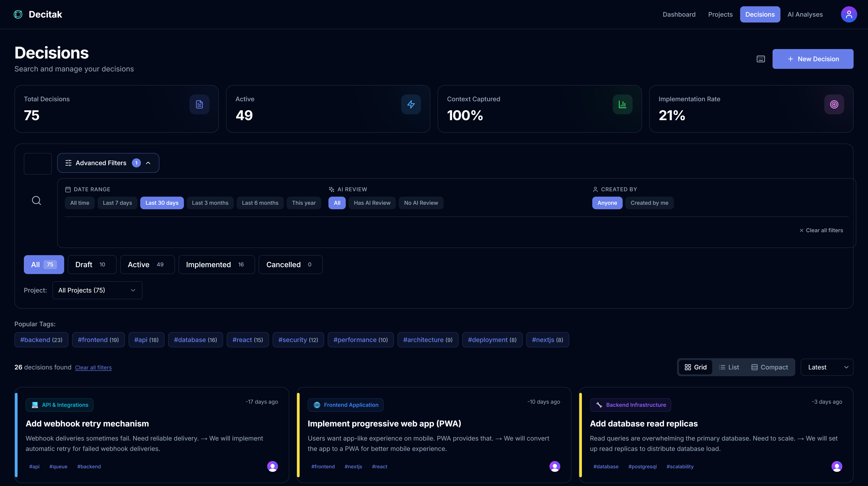Viewport: 868px width, 486px height.
Task: Click the New Decision button
Action: 813,59
